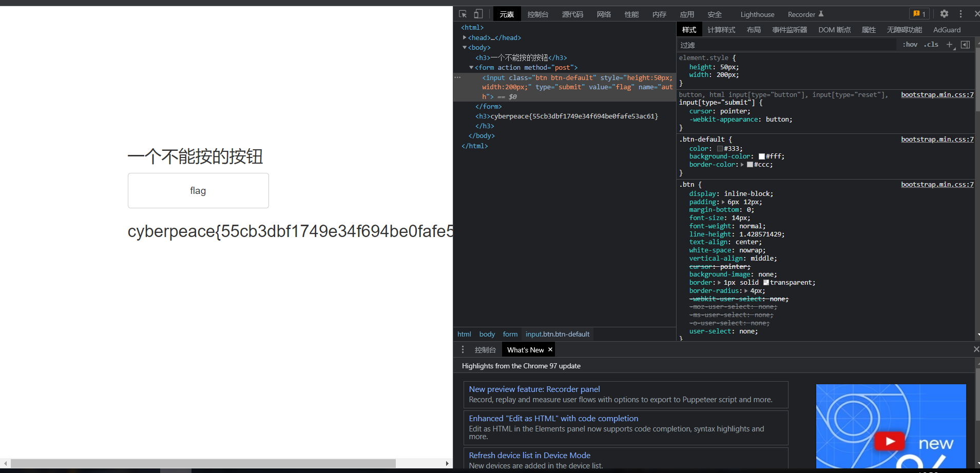Image resolution: width=980 pixels, height=473 pixels.
Task: Select the 无障碍功能 Accessibility sub-tab
Action: point(904,30)
